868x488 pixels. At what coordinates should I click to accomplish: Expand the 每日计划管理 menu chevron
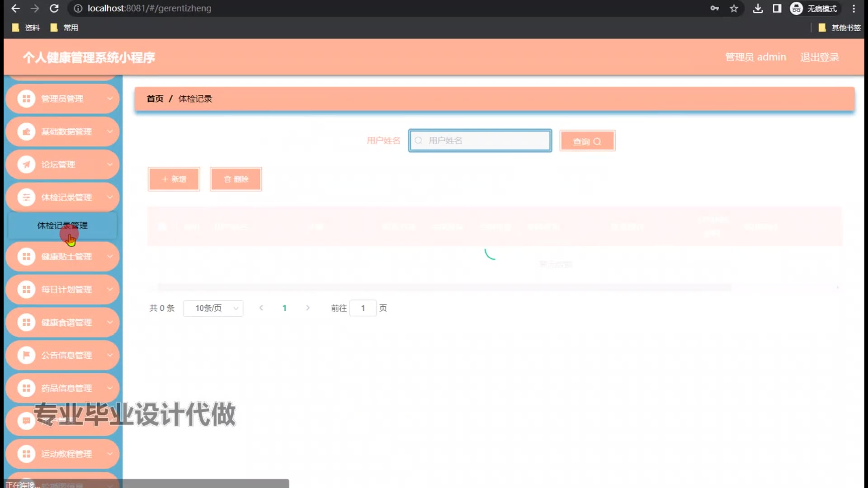coord(110,290)
